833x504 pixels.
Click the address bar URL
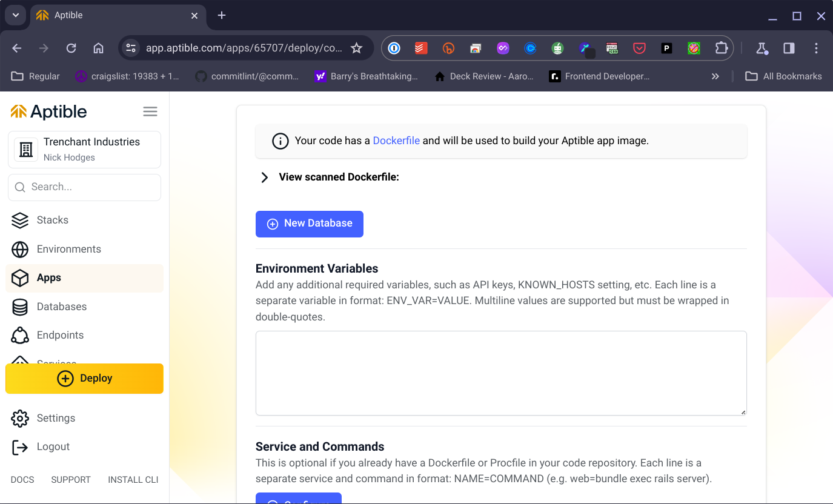[244, 48]
